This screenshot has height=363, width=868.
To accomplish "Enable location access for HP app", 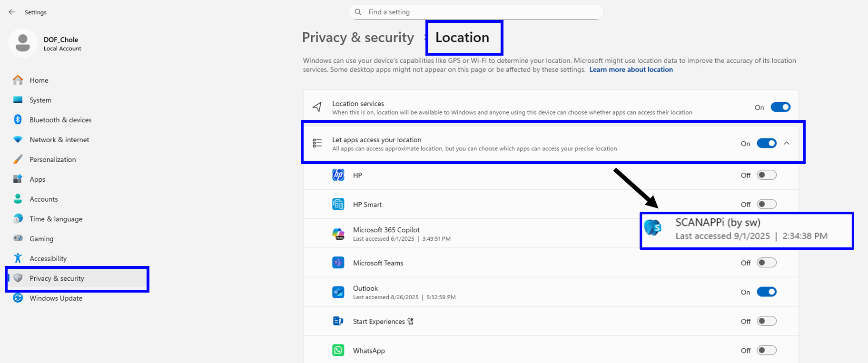I will (766, 175).
